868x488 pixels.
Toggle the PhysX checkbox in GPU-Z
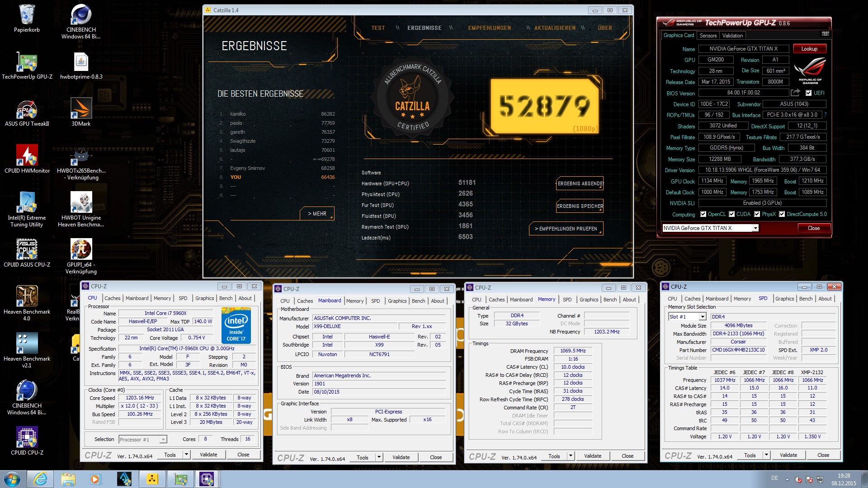(757, 214)
